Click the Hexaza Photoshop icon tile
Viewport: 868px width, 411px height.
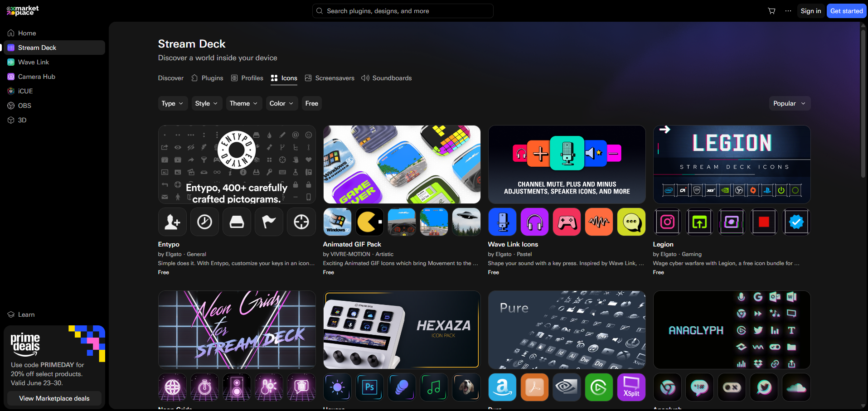coord(369,387)
